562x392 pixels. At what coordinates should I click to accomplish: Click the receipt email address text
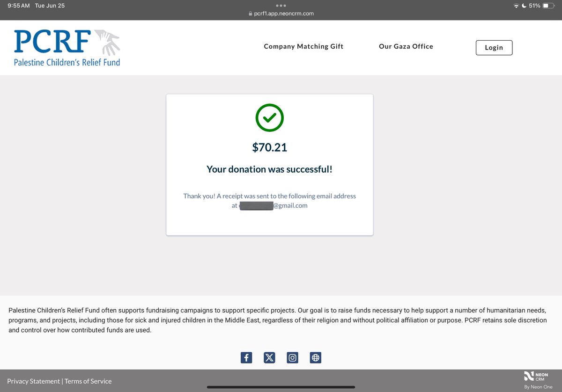click(x=273, y=205)
